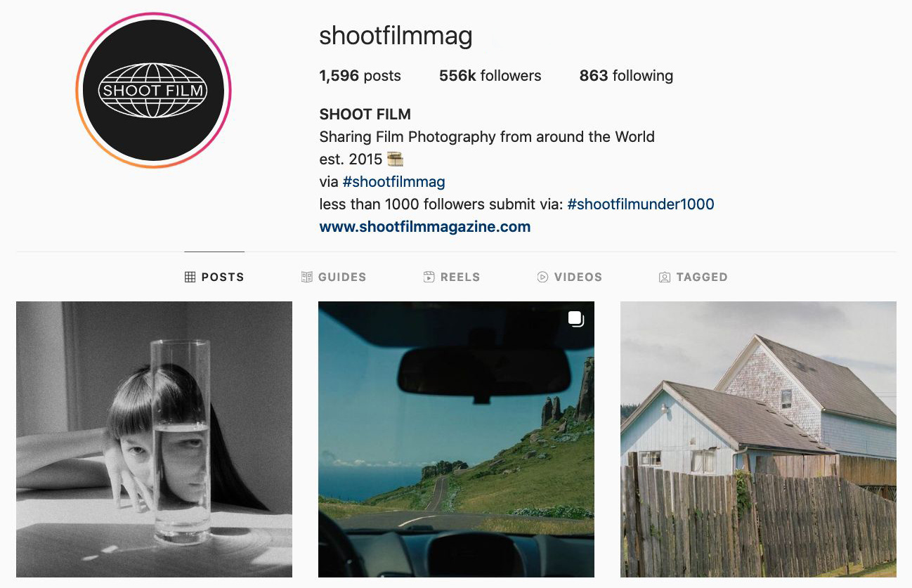View the 556k followers list

490,76
